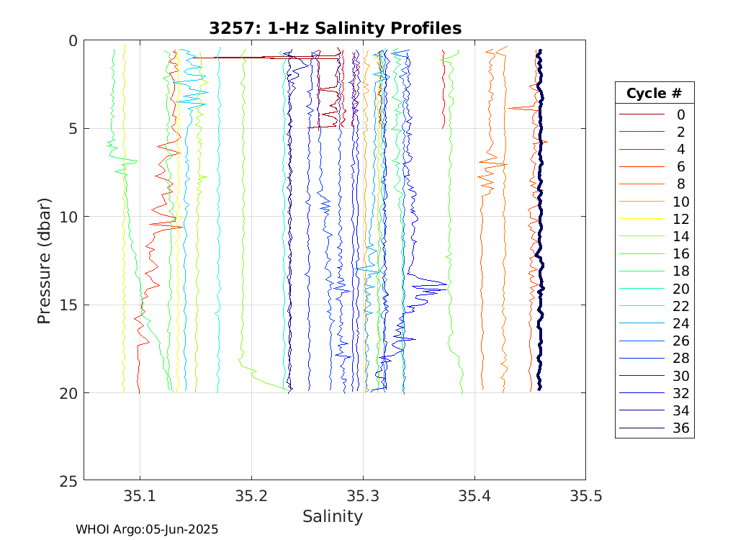Click the y-axis tick label 0
This screenshot has height=540, width=756.
(x=73, y=41)
